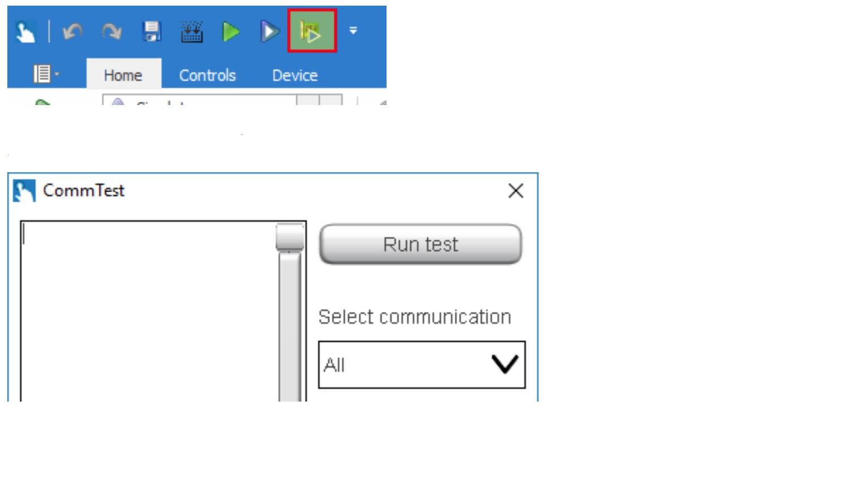Click the hand application icon in toolbar
Image resolution: width=868 pixels, height=488 pixels.
[x=25, y=32]
